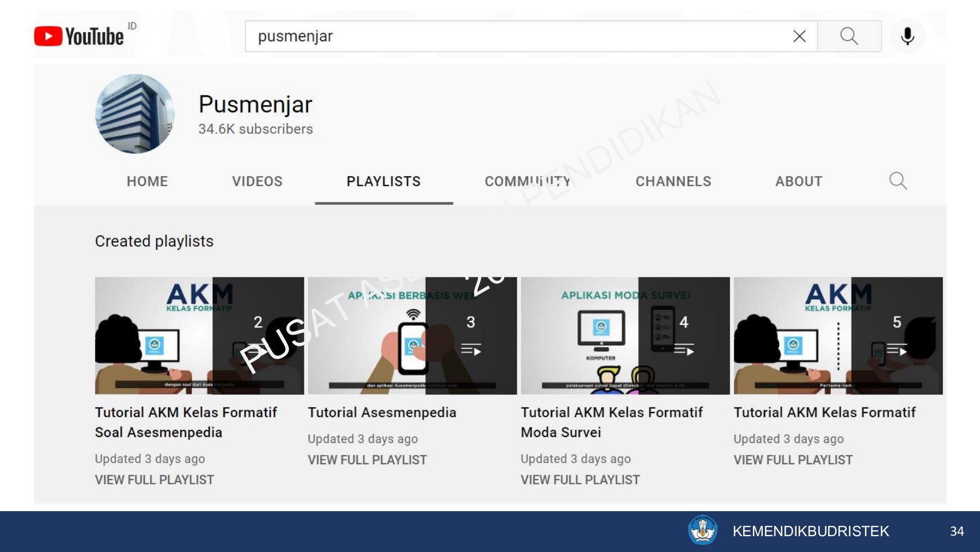Clear the search box text
The image size is (980, 552).
(799, 37)
